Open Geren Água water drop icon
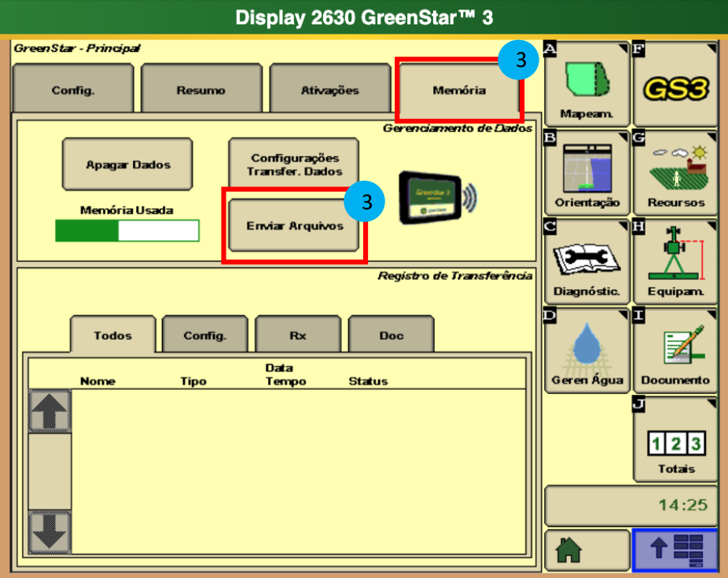The width and height of the screenshot is (728, 578). pos(586,350)
